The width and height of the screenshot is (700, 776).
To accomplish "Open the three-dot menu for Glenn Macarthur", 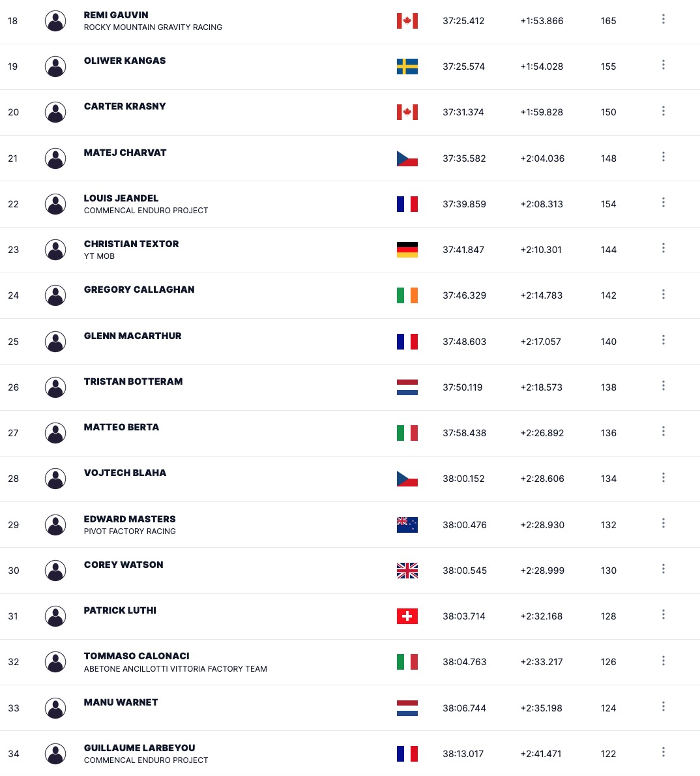I will tap(664, 340).
